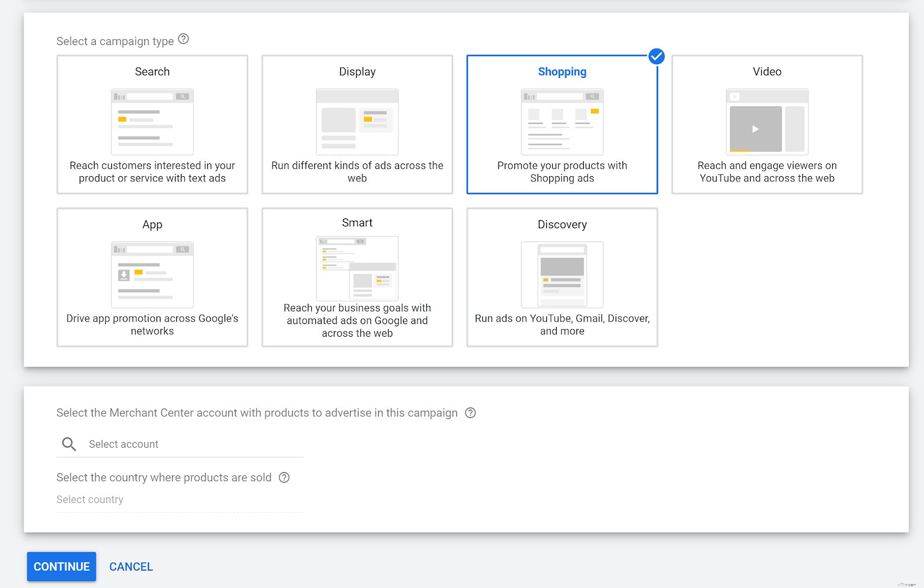
Task: Click the Search campaign thumbnail illustration
Action: tap(152, 122)
